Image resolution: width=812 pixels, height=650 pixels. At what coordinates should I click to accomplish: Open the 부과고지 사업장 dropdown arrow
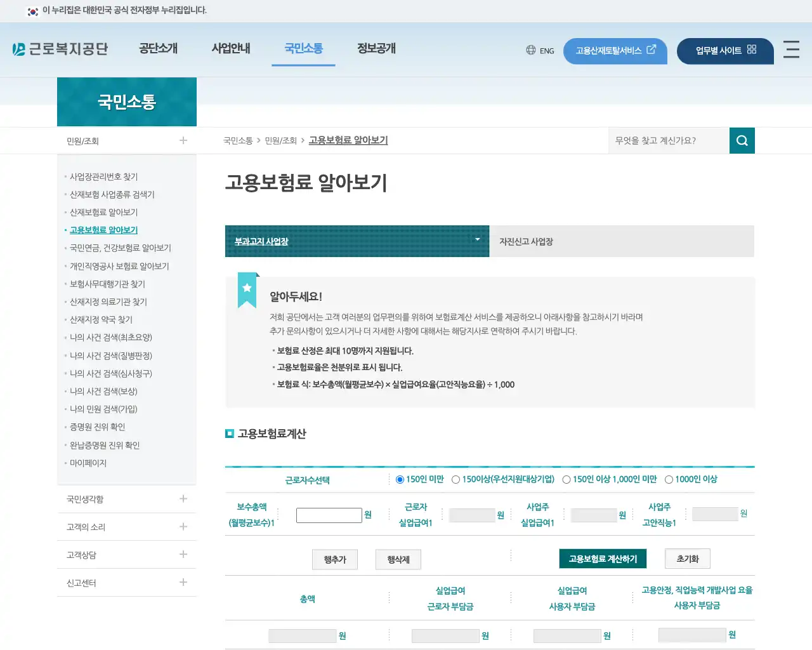point(477,240)
